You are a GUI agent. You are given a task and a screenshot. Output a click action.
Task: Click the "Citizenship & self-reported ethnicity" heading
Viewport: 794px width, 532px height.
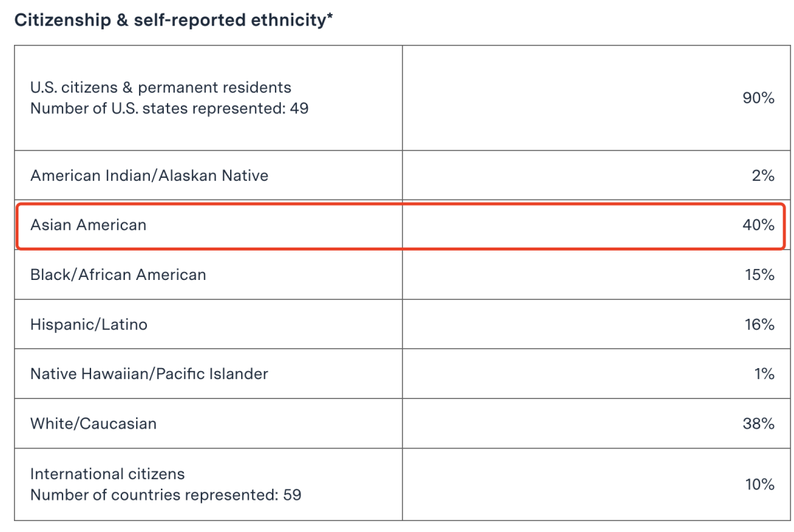pos(171,21)
